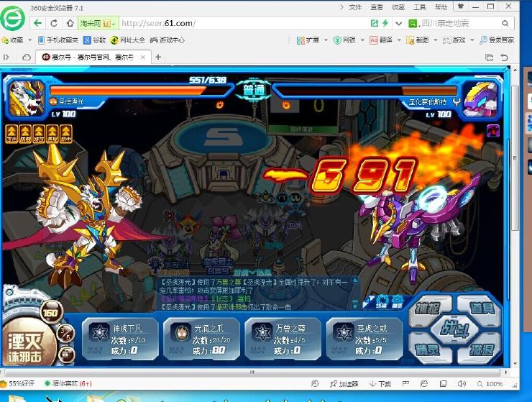Click the player orange HP bar
The image size is (532, 402).
(x=139, y=91)
